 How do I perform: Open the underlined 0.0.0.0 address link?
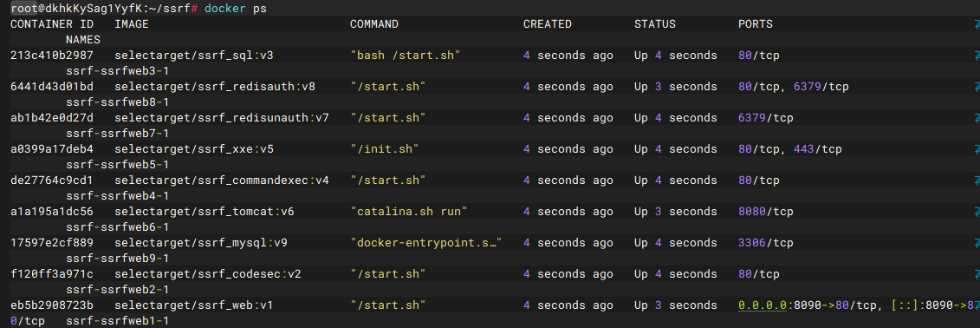pos(763,305)
